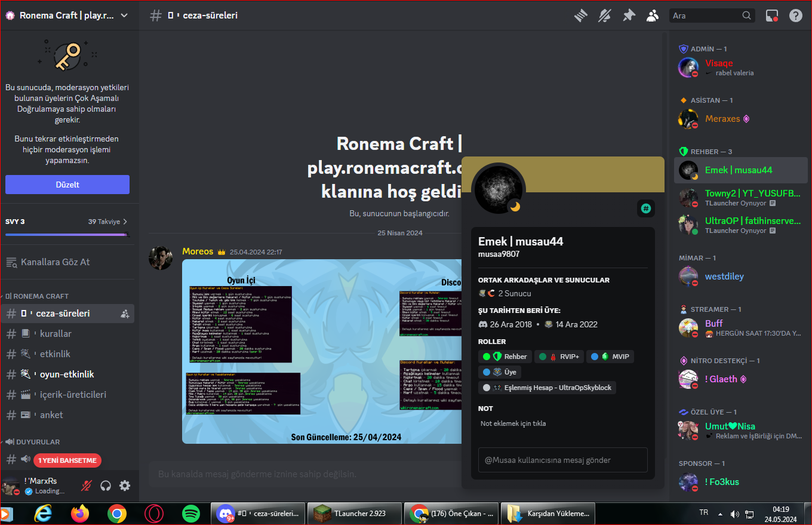Launch Opera from the taskbar
The width and height of the screenshot is (812, 525).
point(154,514)
